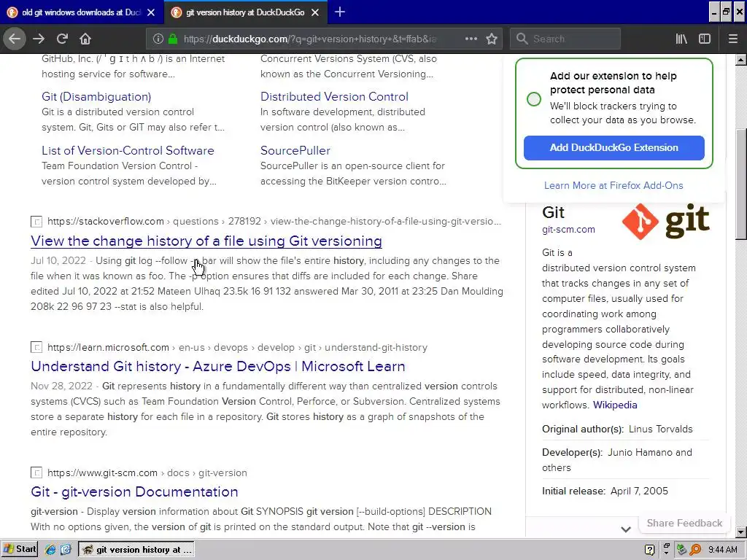Open Git - git-version Documentation result
The height and width of the screenshot is (560, 747).
[x=134, y=491]
